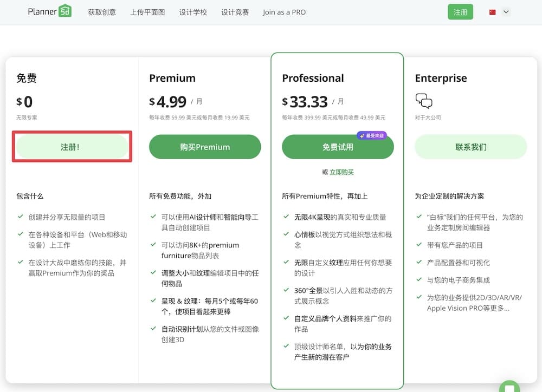Click Join as a PRO link
This screenshot has height=392, width=542.
coord(283,12)
